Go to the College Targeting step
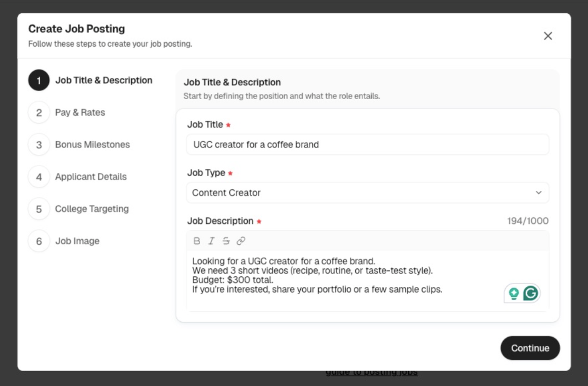Screen dimensions: 588x386 [x=92, y=209]
